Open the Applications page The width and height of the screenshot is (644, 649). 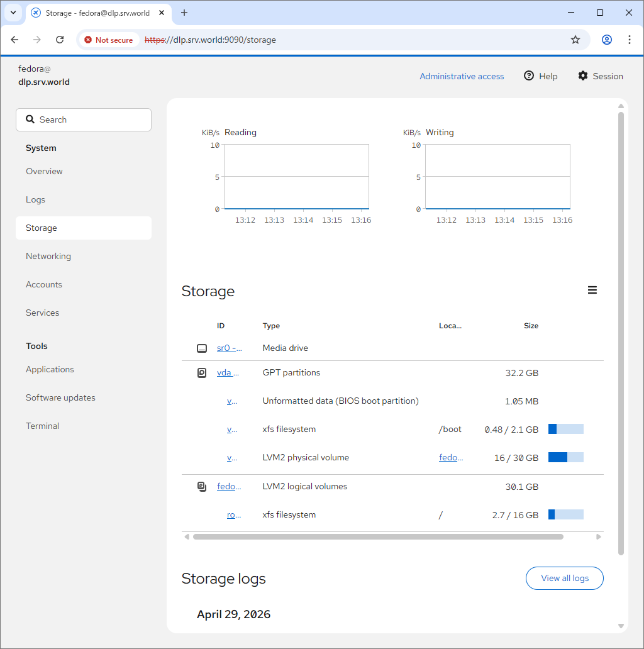pos(50,369)
